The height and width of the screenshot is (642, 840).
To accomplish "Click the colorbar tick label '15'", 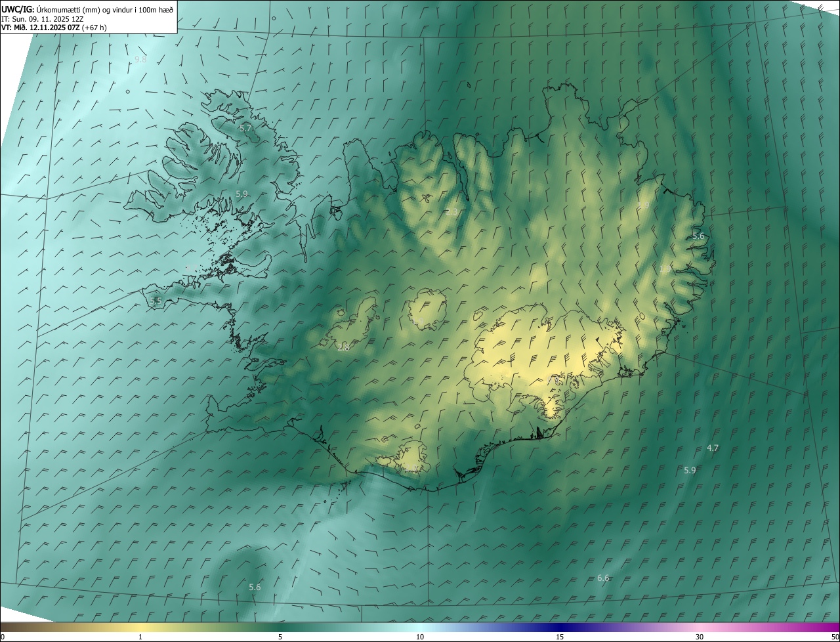I will pos(560,637).
